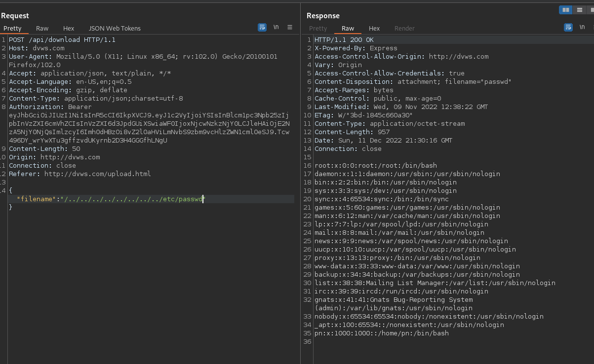Click the 'Origin: http://dvws.com' header

coord(54,157)
